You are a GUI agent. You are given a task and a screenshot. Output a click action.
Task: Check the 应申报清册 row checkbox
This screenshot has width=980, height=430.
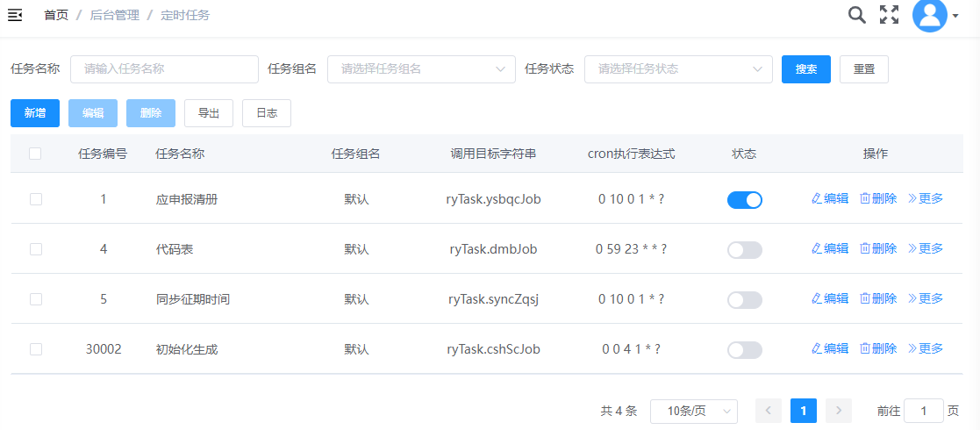coord(36,199)
